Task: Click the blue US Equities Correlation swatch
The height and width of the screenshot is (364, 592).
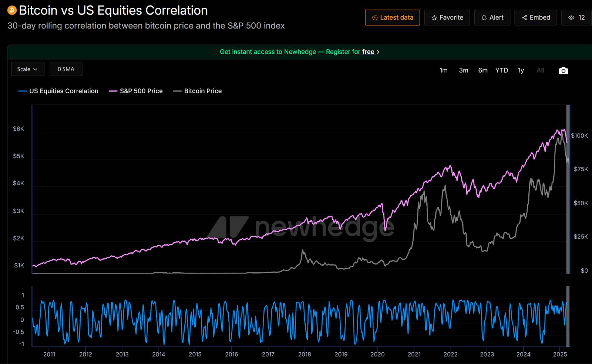Action: (x=22, y=91)
